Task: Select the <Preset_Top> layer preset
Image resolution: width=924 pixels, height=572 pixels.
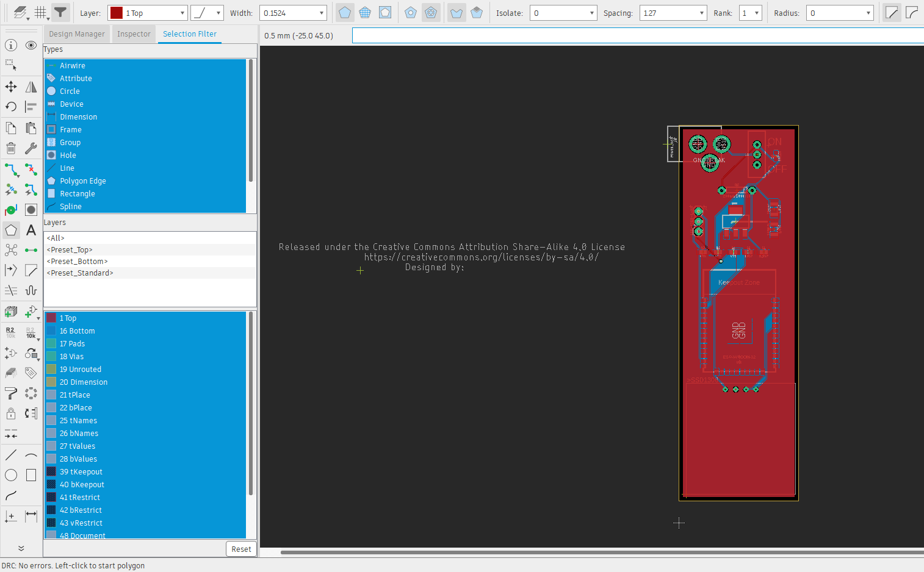Action: [x=70, y=250]
